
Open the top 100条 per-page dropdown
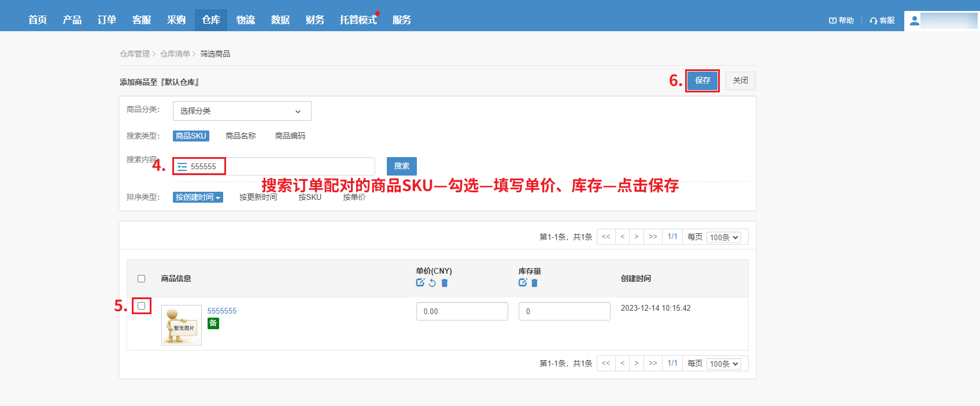click(x=724, y=237)
